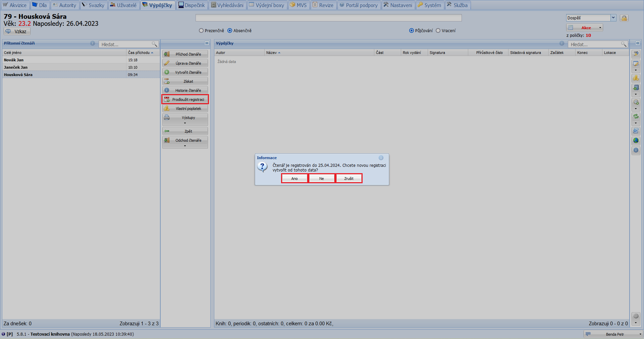Image resolution: width=644 pixels, height=339 pixels.
Task: Select the Prezenčně radio button
Action: (x=201, y=30)
